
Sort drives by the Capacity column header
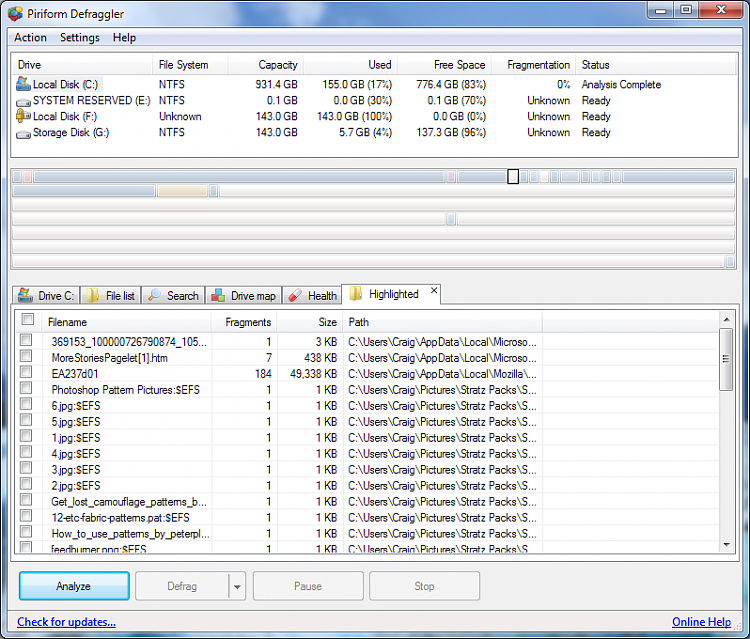pyautogui.click(x=265, y=65)
